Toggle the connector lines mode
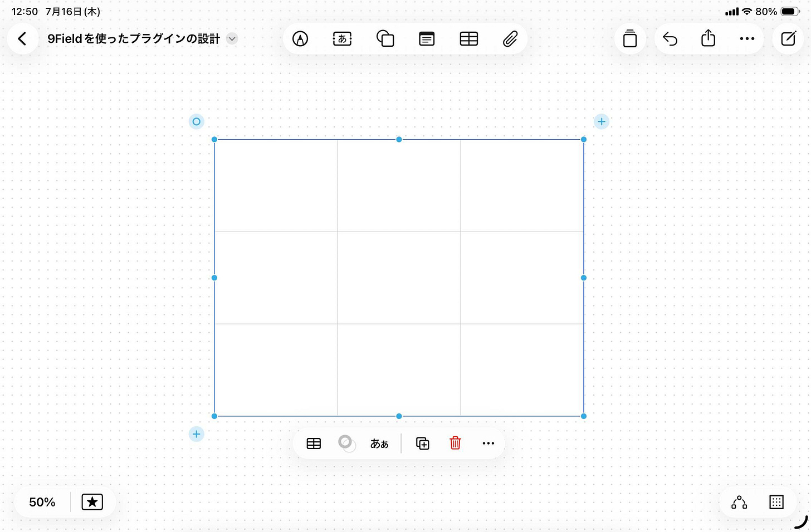 click(x=739, y=503)
